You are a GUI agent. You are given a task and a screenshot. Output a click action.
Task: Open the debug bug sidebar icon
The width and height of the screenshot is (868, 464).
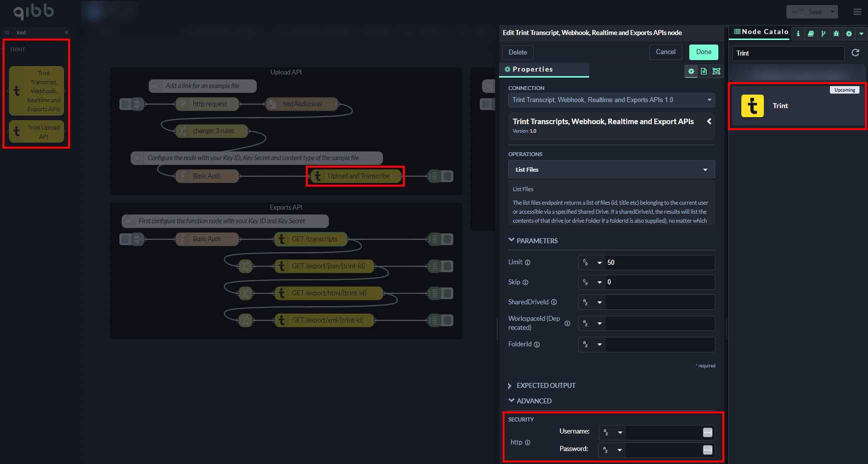836,34
